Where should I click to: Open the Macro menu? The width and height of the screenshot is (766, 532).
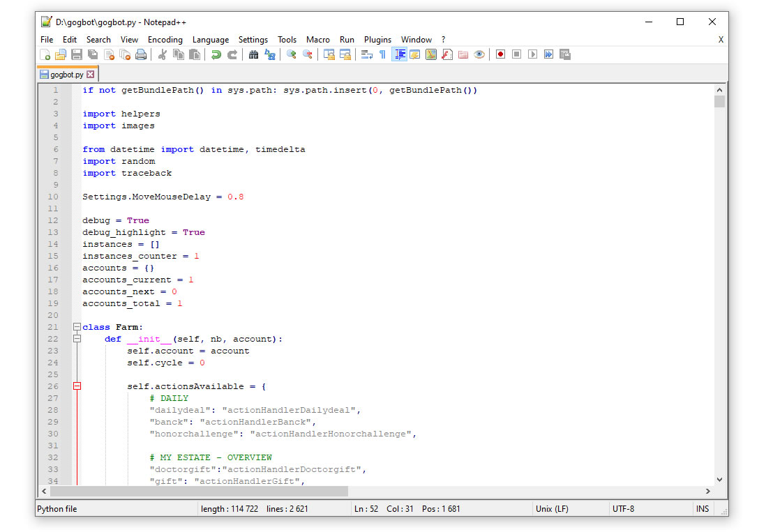tap(318, 40)
